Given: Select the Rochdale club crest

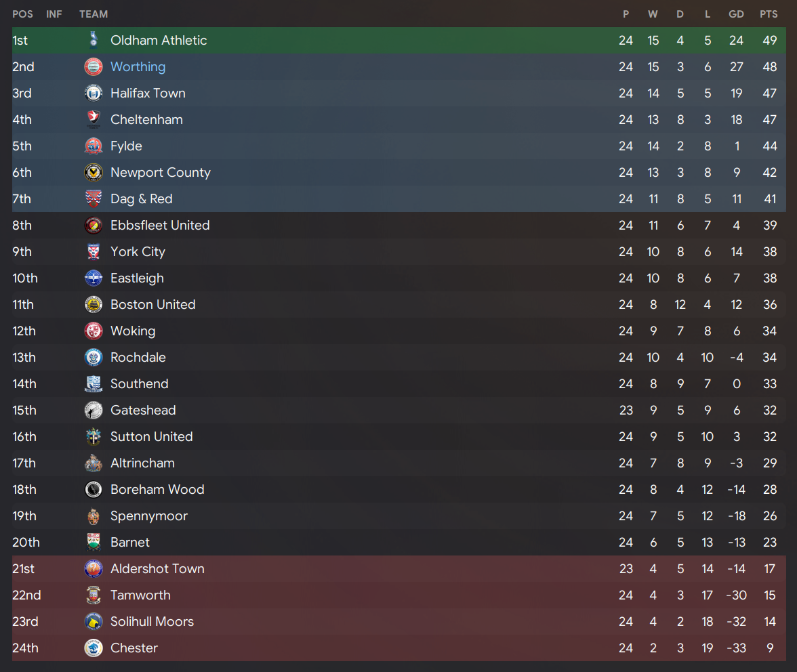Looking at the screenshot, I should [94, 357].
